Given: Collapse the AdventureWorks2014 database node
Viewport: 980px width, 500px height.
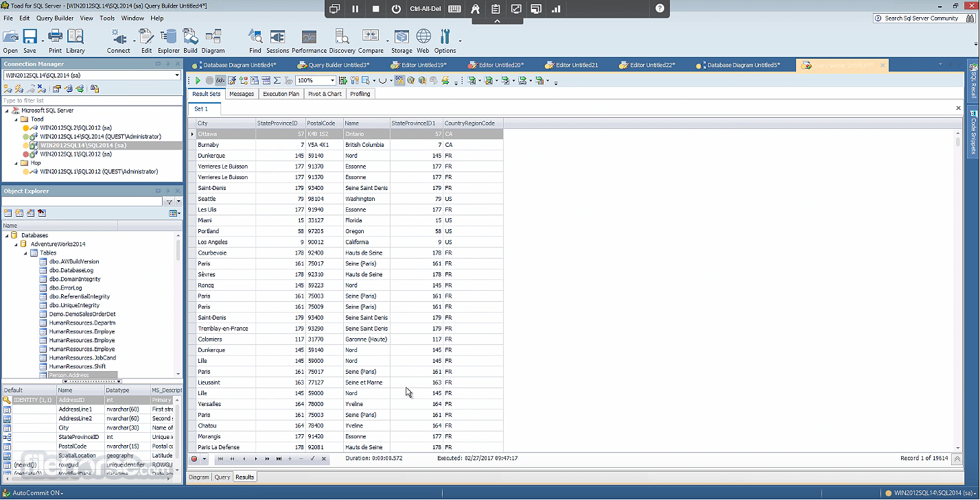Looking at the screenshot, I should pos(16,244).
